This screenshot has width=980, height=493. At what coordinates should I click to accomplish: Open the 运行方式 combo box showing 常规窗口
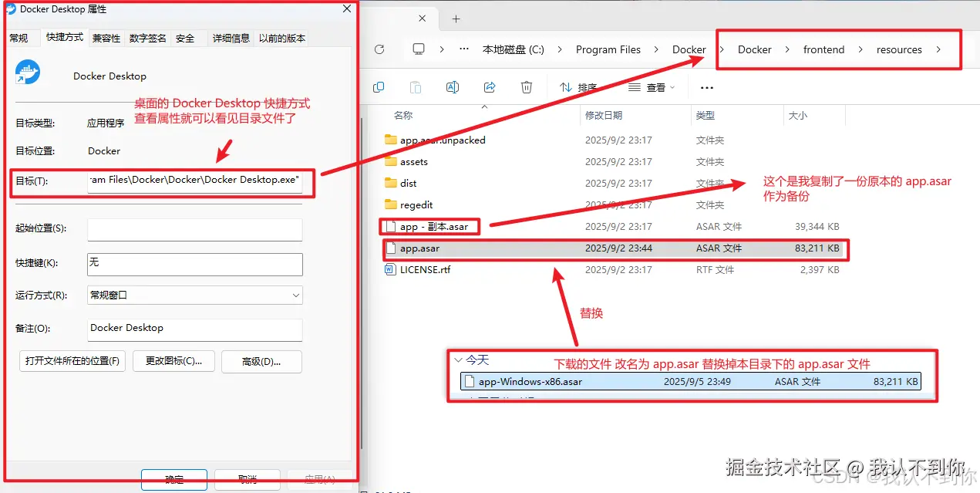tap(195, 295)
